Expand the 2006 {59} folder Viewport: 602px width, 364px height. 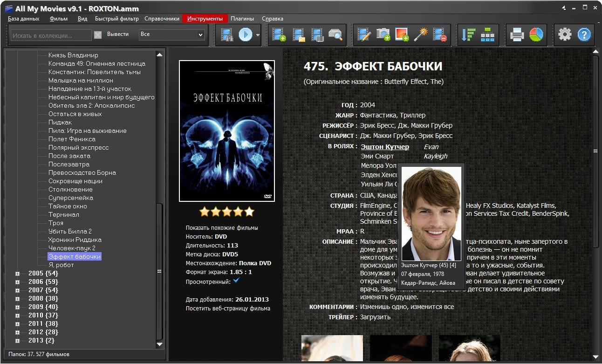tap(17, 282)
